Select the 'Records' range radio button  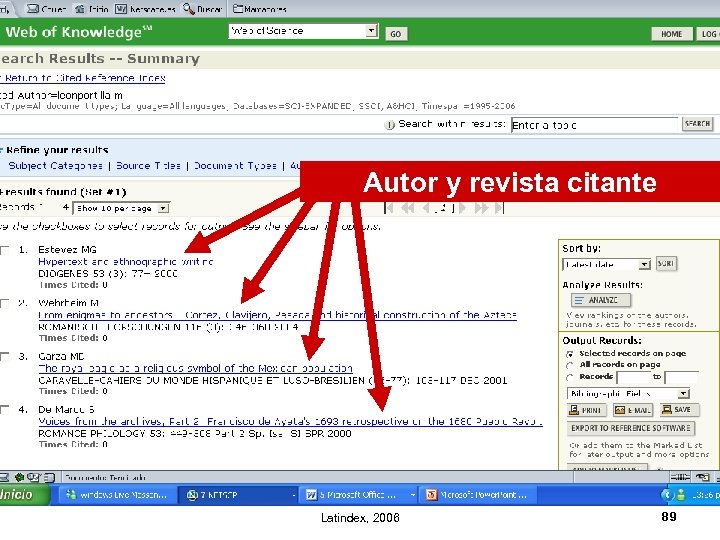(x=570, y=377)
